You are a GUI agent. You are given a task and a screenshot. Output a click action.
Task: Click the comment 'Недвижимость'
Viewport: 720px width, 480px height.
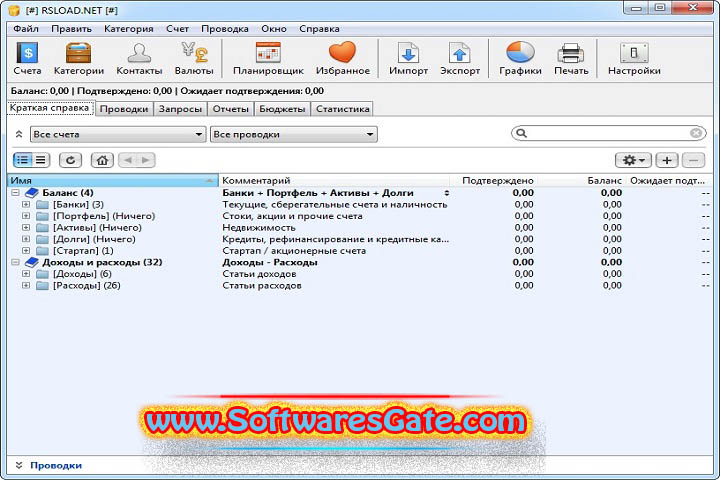click(259, 227)
